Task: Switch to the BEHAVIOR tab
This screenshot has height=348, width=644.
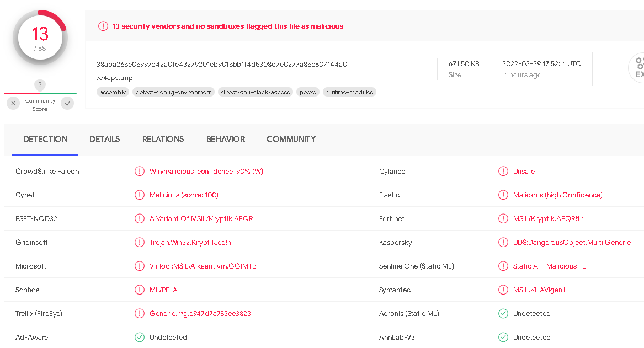Action: click(226, 139)
